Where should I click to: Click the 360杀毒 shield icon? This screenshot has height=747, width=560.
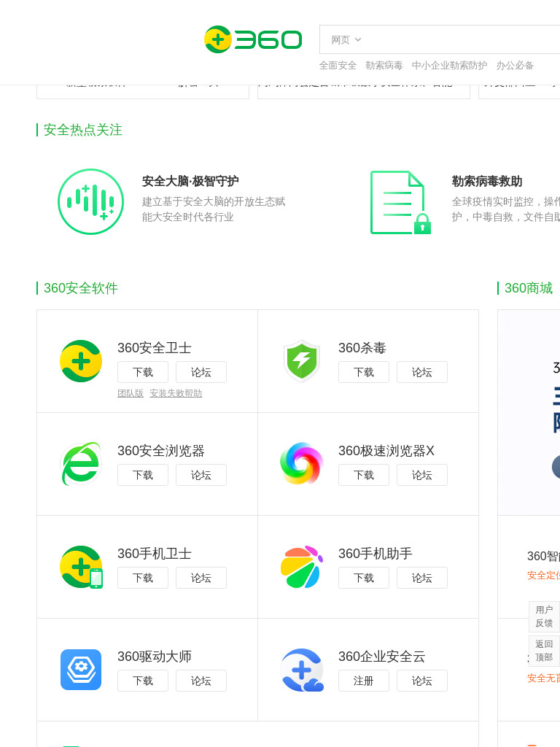[301, 360]
